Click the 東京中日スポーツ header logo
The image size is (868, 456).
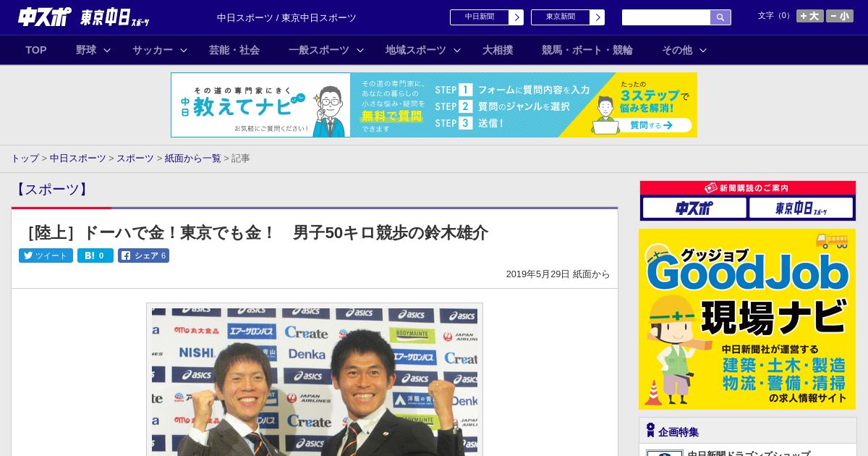[x=115, y=17]
